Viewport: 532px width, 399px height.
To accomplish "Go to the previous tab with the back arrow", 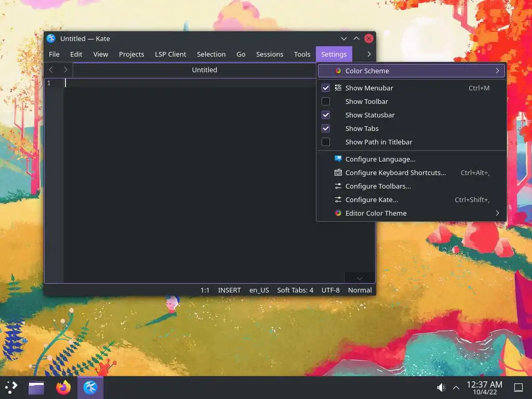I will (51, 70).
